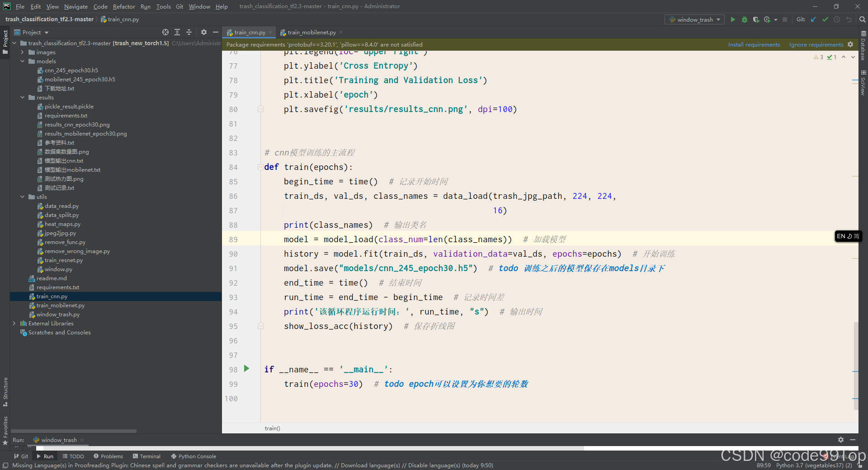
Task: Open Problems tool window
Action: point(108,456)
